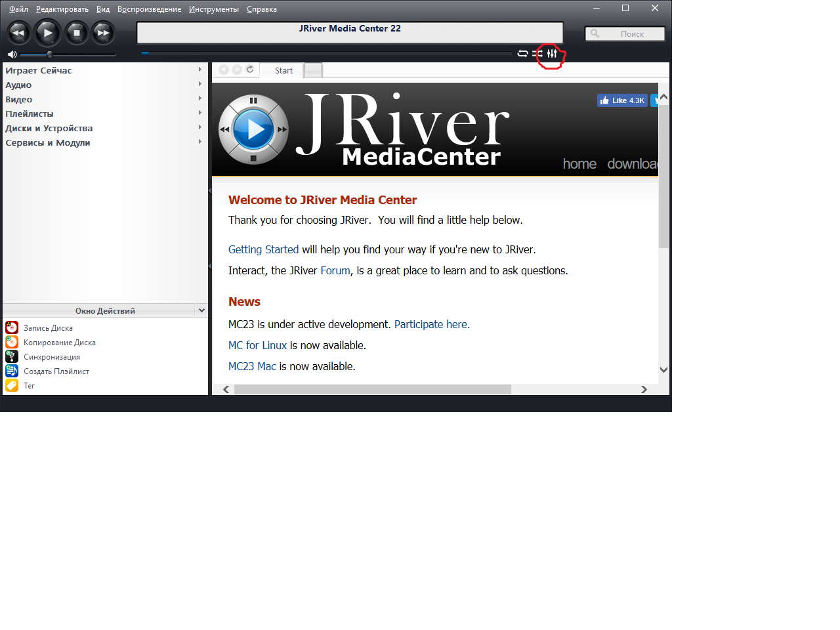Open DSP Studio equalizer icon
Viewport: 840px width, 630px height.
point(552,53)
